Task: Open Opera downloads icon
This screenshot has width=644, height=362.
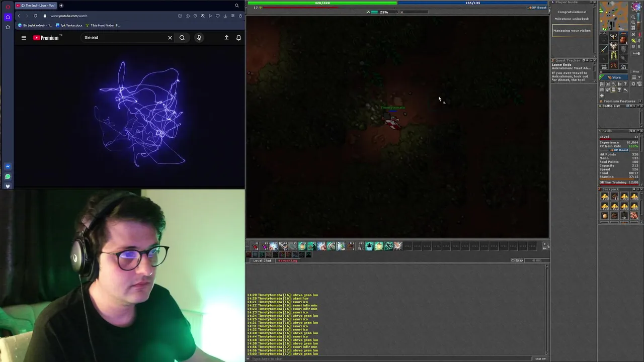Action: (225, 16)
